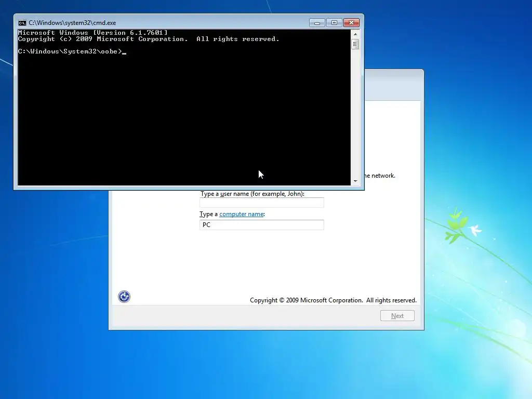This screenshot has height=399, width=532.
Task: Click inside the user name field
Action: [x=262, y=203]
